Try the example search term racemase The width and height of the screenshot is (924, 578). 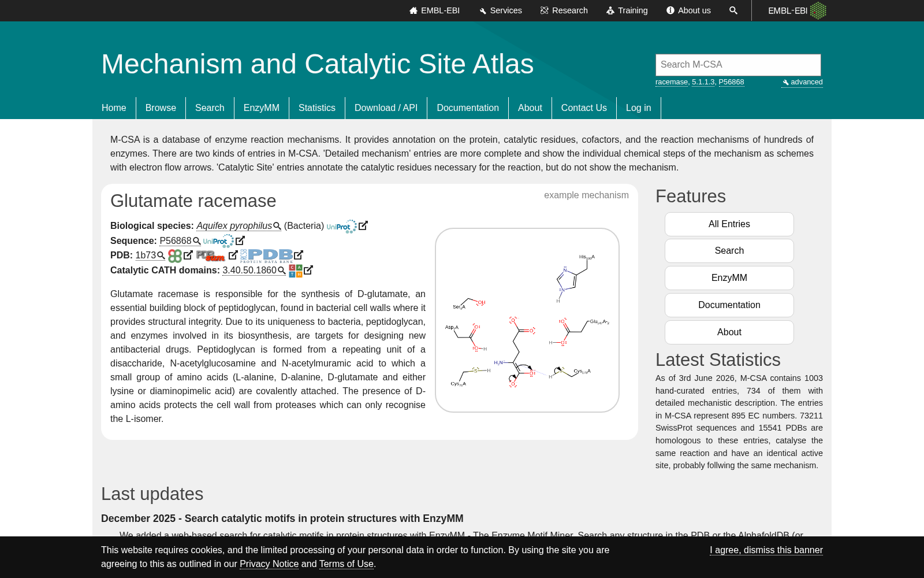click(672, 82)
